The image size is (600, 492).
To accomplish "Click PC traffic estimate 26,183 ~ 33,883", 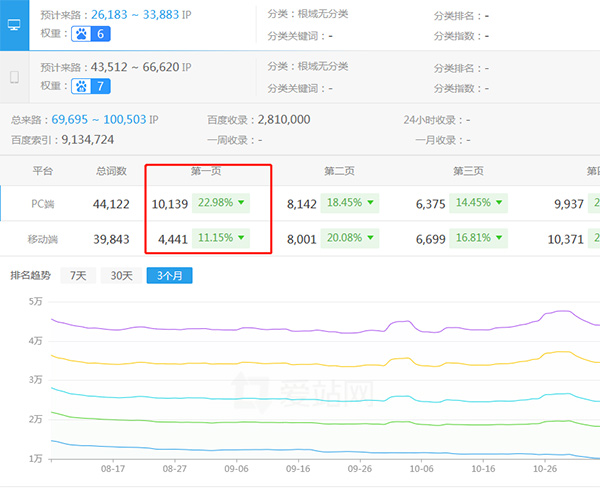I will (135, 15).
